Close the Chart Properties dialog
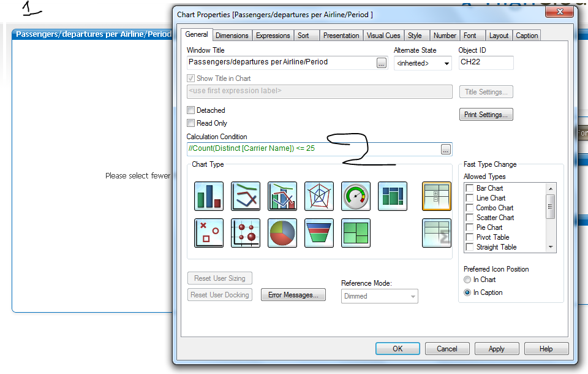588x374 pixels. click(x=559, y=12)
